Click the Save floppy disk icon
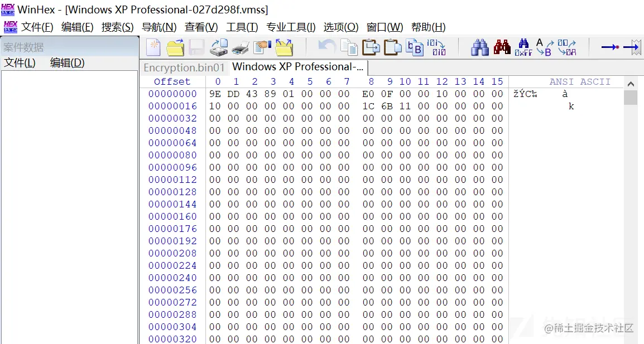 click(x=197, y=47)
